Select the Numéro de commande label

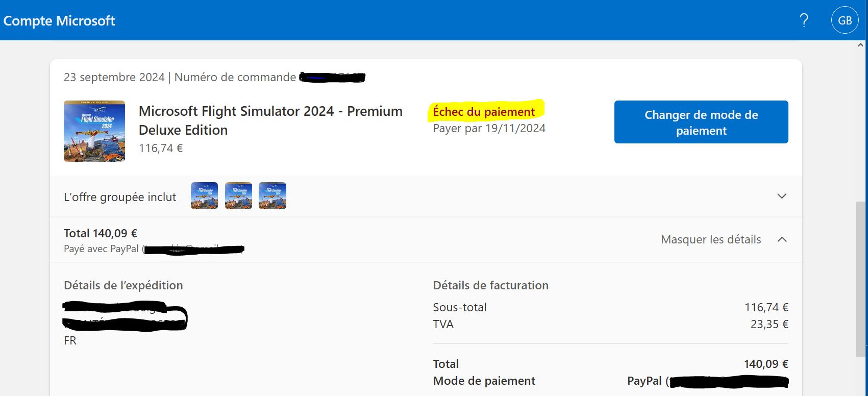(235, 77)
